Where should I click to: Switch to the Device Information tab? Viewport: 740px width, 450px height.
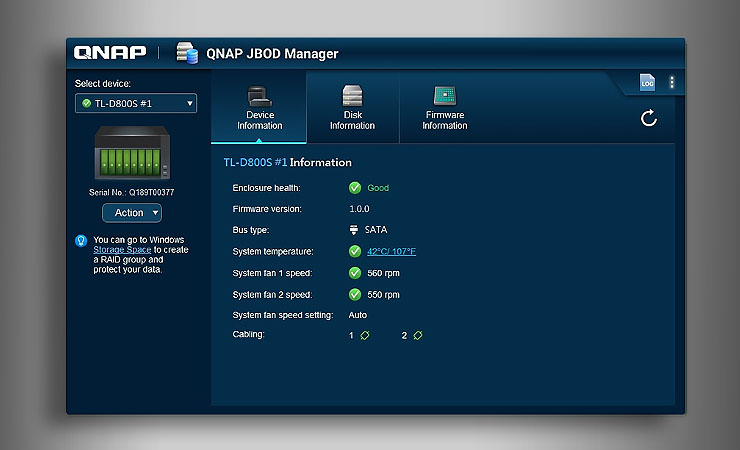[259, 108]
